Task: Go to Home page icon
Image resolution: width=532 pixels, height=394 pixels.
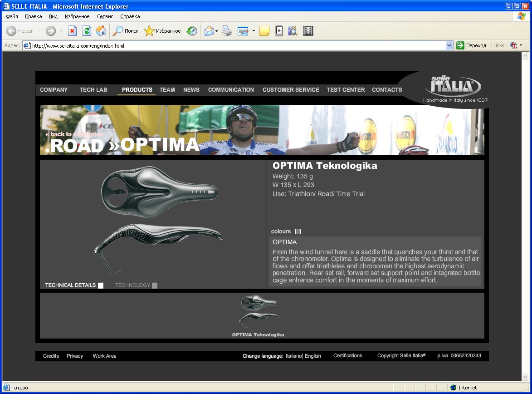Action: coord(101,31)
